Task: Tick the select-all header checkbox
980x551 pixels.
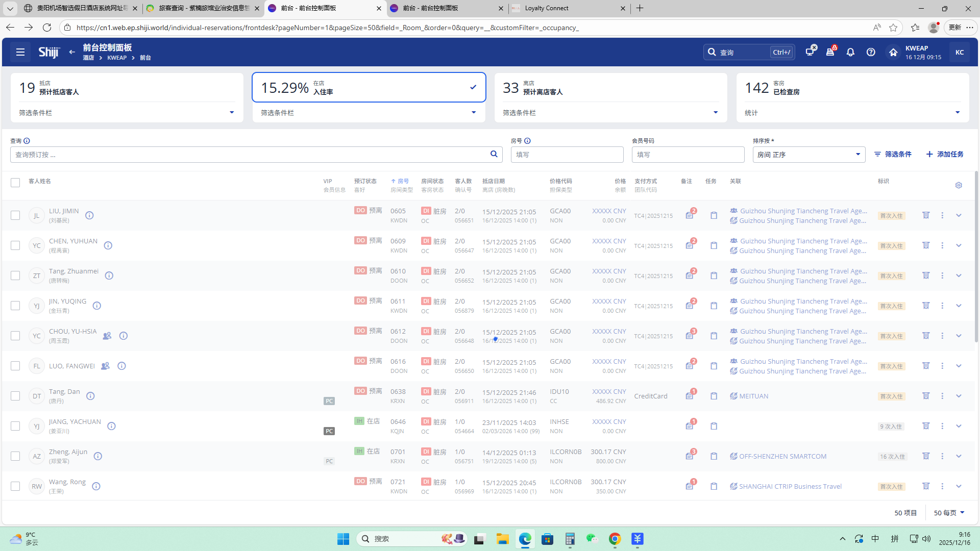Action: (15, 183)
